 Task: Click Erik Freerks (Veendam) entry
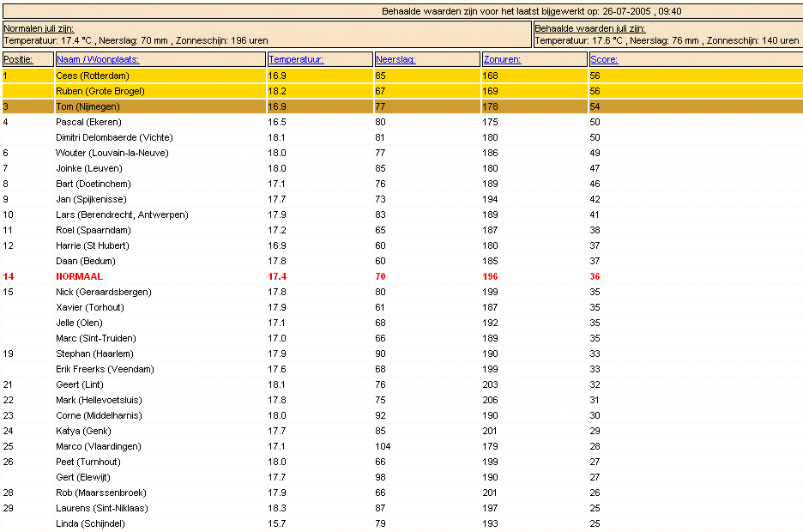pos(105,369)
